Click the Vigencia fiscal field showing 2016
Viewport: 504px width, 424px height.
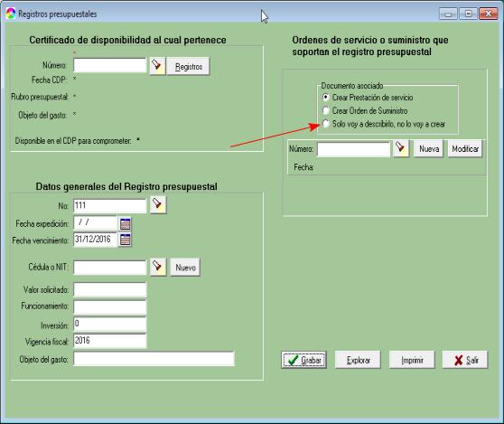pos(110,341)
